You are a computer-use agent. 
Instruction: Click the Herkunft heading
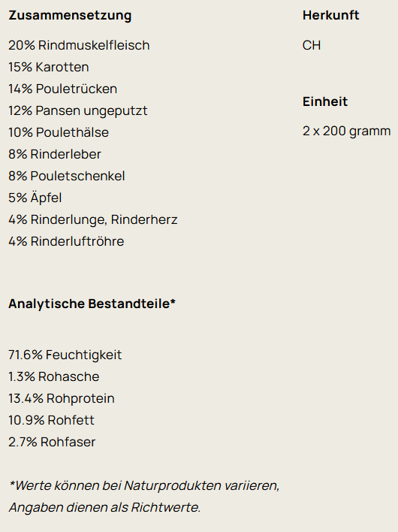pyautogui.click(x=331, y=15)
